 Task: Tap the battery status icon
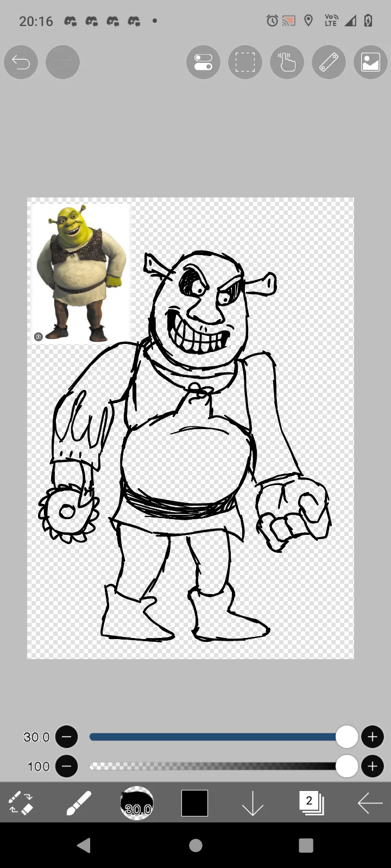[368, 21]
